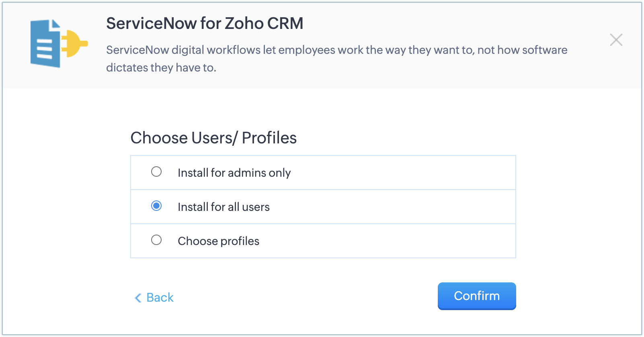Click the "Install for all users" label text

coord(224,207)
